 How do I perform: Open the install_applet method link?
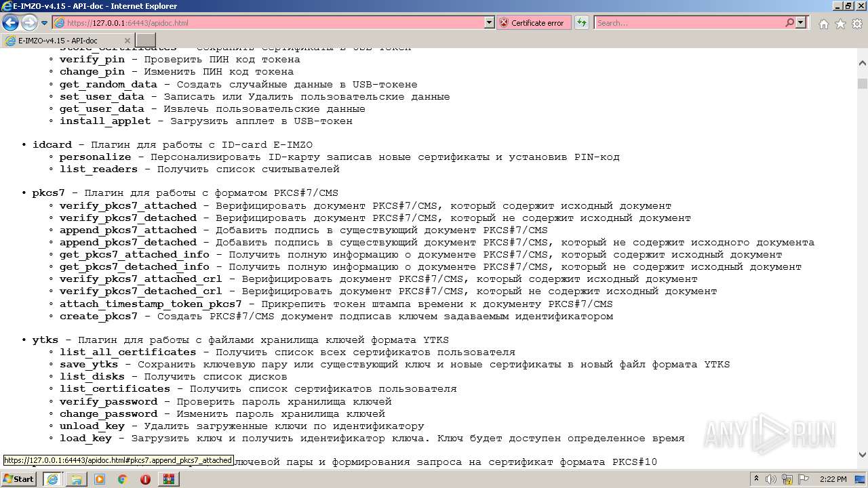click(x=105, y=121)
